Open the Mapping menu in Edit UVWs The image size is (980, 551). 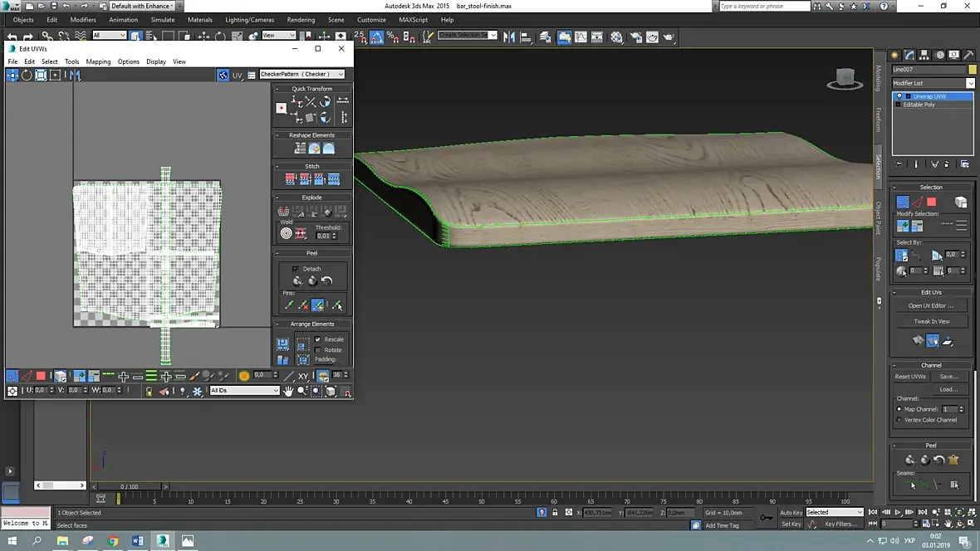click(98, 61)
